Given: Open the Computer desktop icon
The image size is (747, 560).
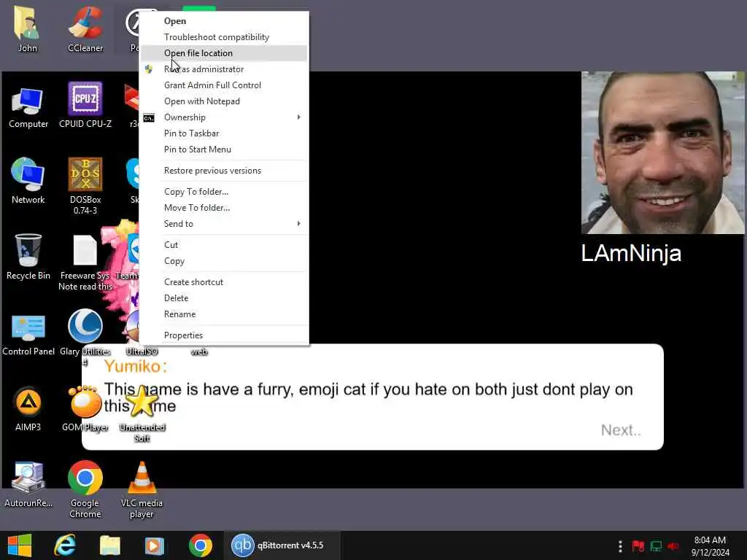Looking at the screenshot, I should tap(28, 107).
